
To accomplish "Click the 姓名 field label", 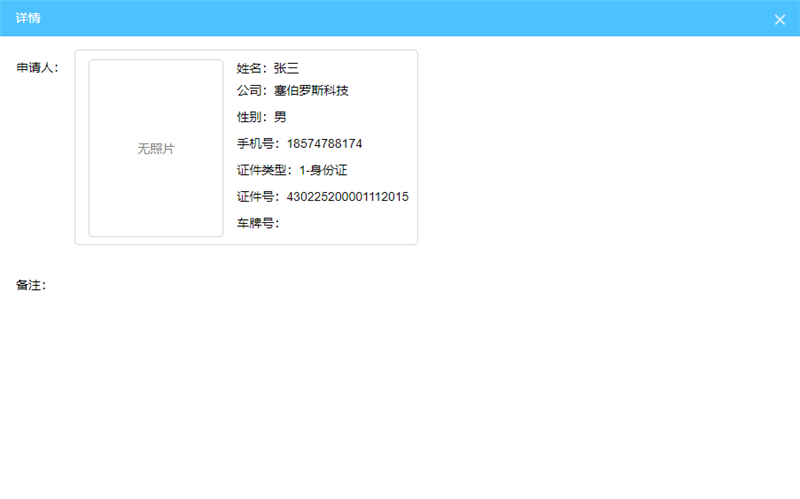I will point(252,69).
